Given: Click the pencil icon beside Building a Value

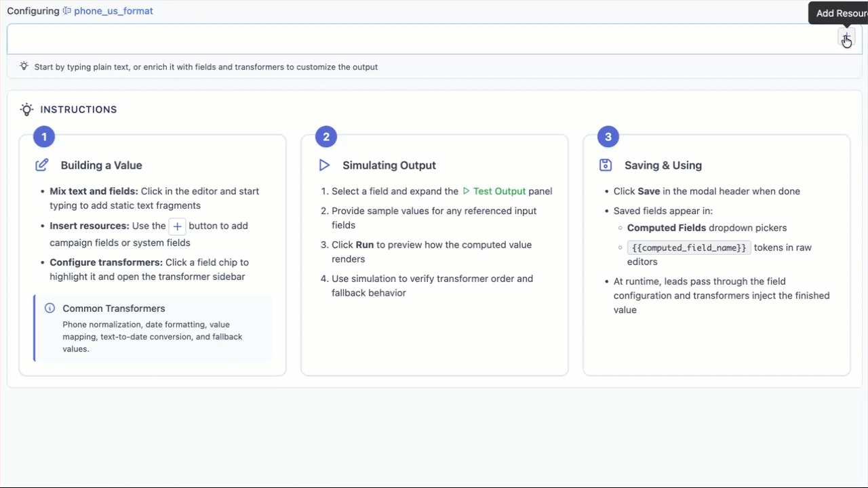Looking at the screenshot, I should 42,165.
